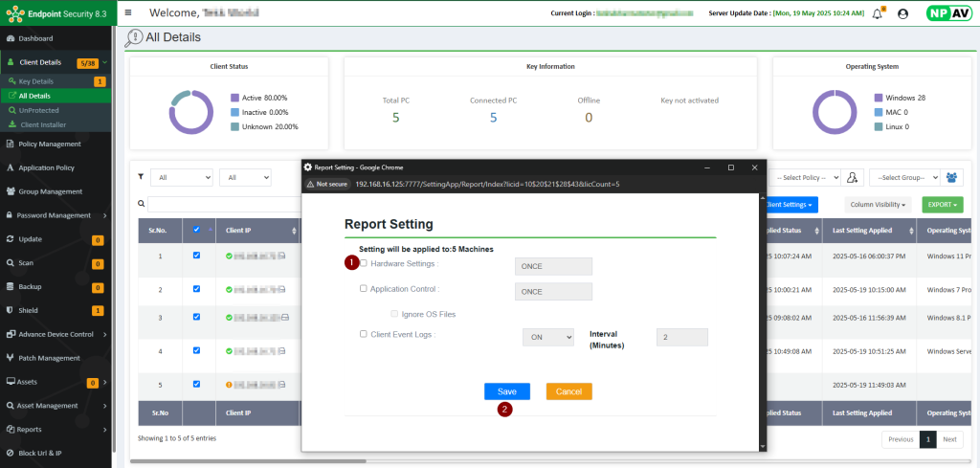
Task: Click the notification bell icon
Action: [877, 13]
